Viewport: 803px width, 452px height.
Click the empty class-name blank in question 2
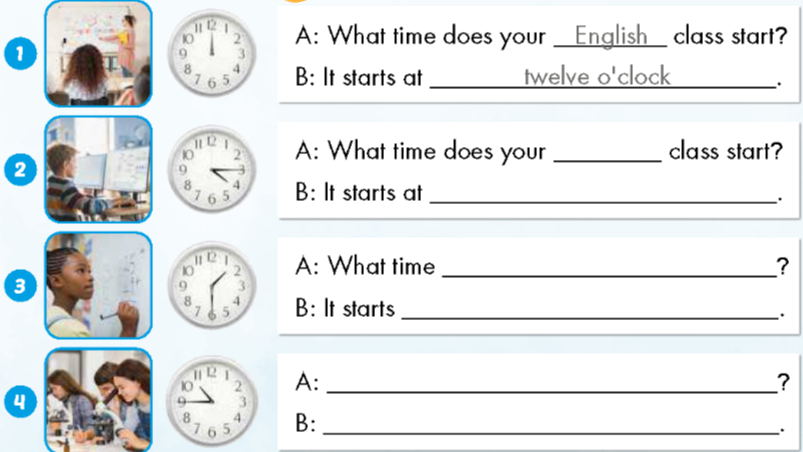pos(607,153)
